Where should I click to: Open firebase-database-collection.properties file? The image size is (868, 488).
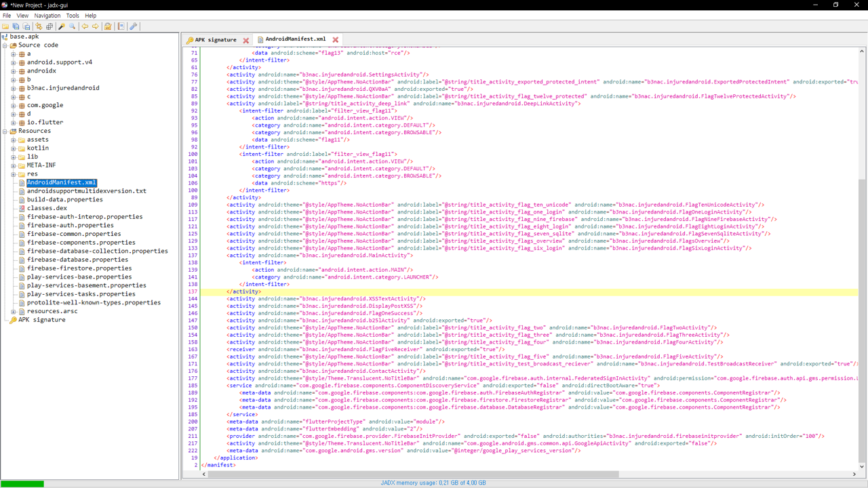click(98, 251)
